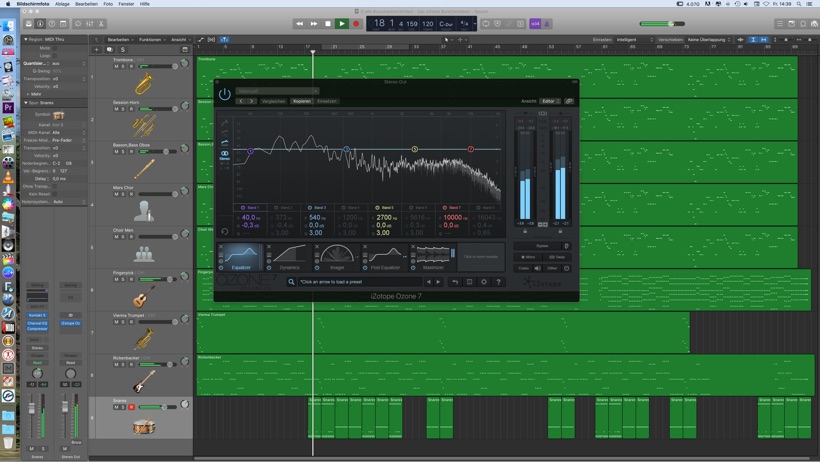Open the Logic Library button

(29, 24)
